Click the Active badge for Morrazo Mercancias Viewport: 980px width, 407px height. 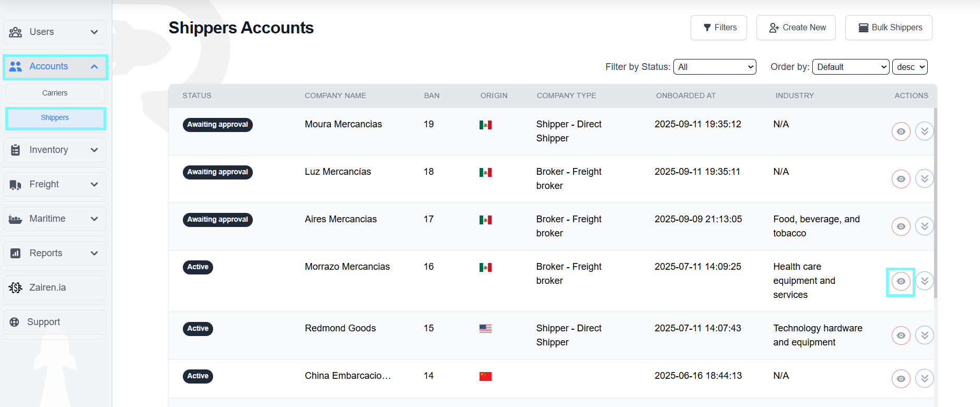point(198,267)
